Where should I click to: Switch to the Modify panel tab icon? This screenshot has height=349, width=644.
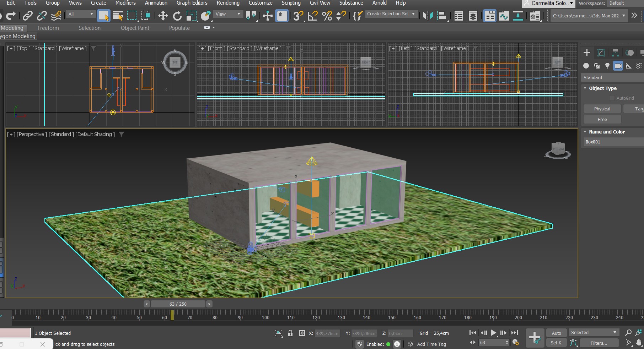[601, 53]
